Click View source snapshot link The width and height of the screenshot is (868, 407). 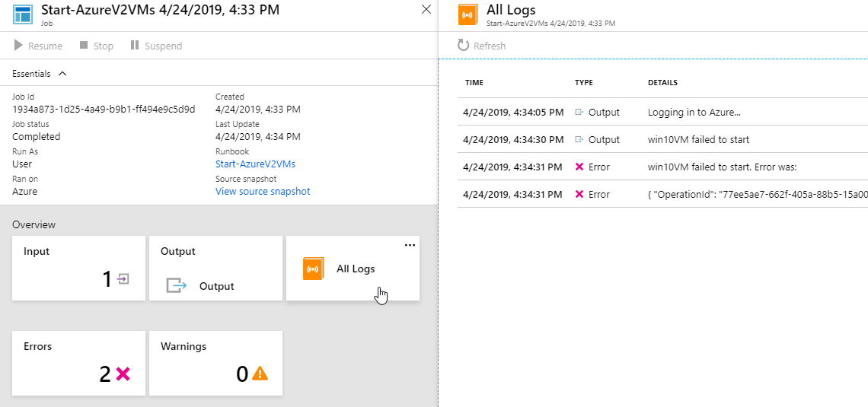(x=263, y=191)
